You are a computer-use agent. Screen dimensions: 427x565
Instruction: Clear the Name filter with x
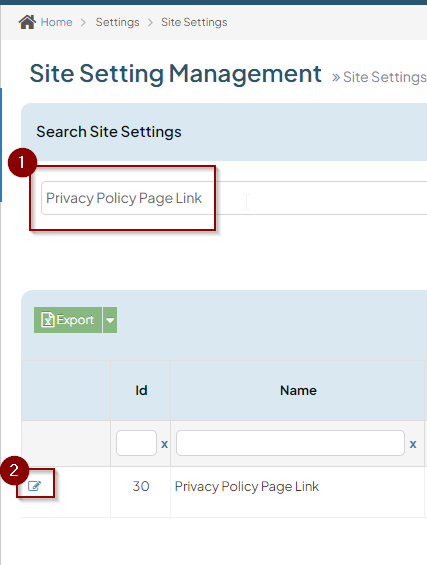pyautogui.click(x=413, y=444)
